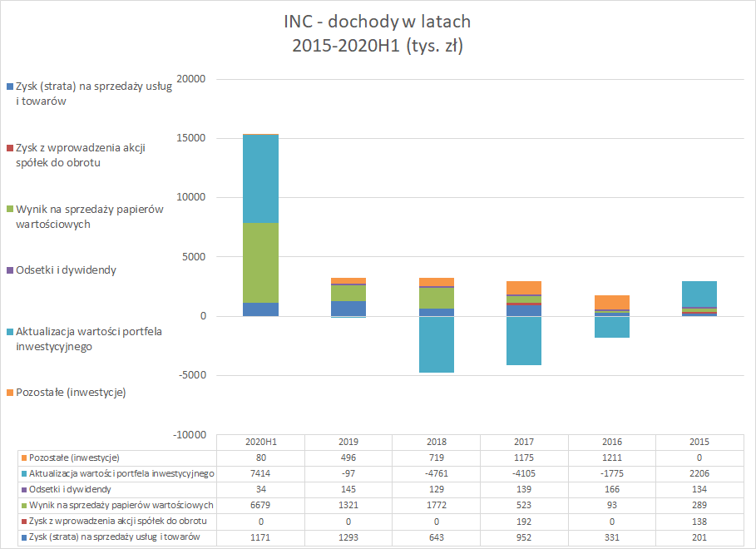Select the 2015 column header in table
Viewport: 756px width, 549px height.
pyautogui.click(x=699, y=442)
